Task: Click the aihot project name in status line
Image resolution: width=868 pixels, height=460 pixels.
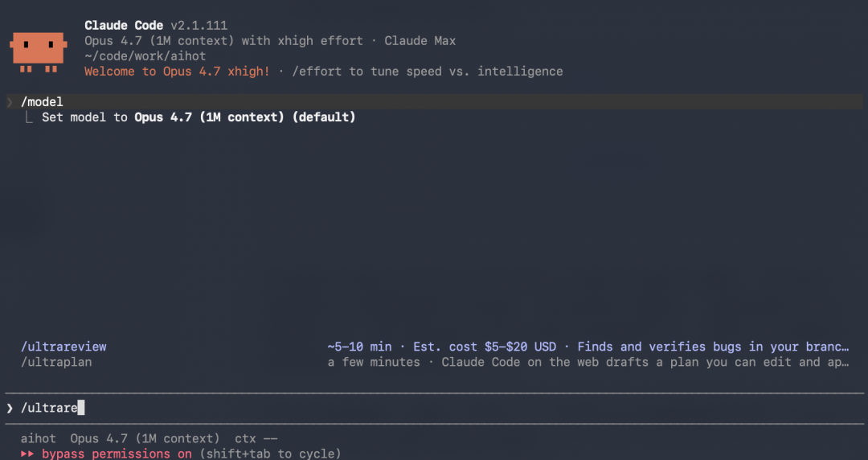Action: click(38, 438)
